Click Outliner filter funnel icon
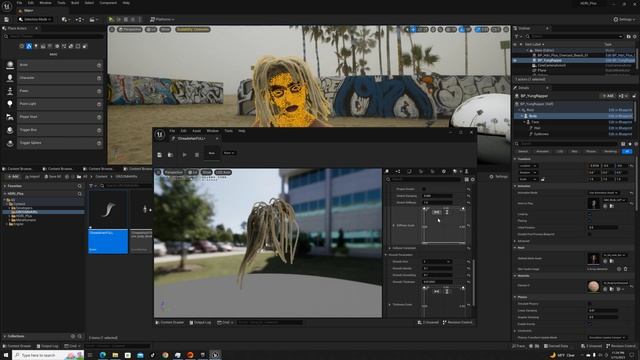The height and width of the screenshot is (360, 640). tap(517, 36)
